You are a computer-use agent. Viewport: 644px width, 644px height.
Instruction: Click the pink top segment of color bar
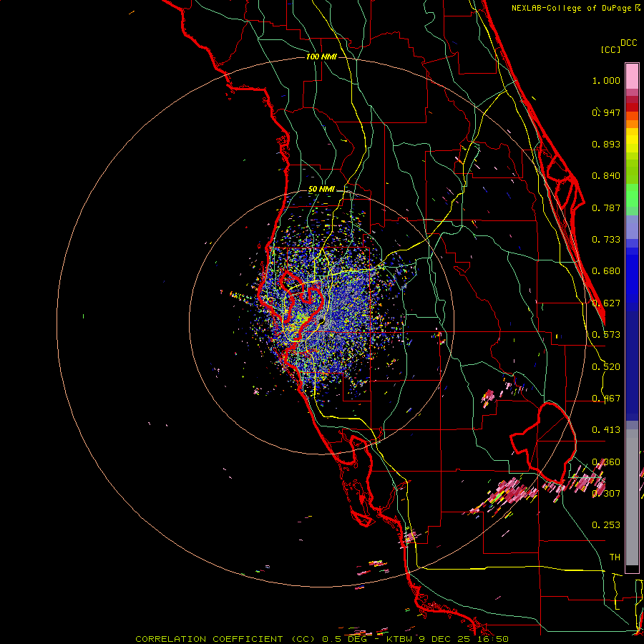pos(632,76)
